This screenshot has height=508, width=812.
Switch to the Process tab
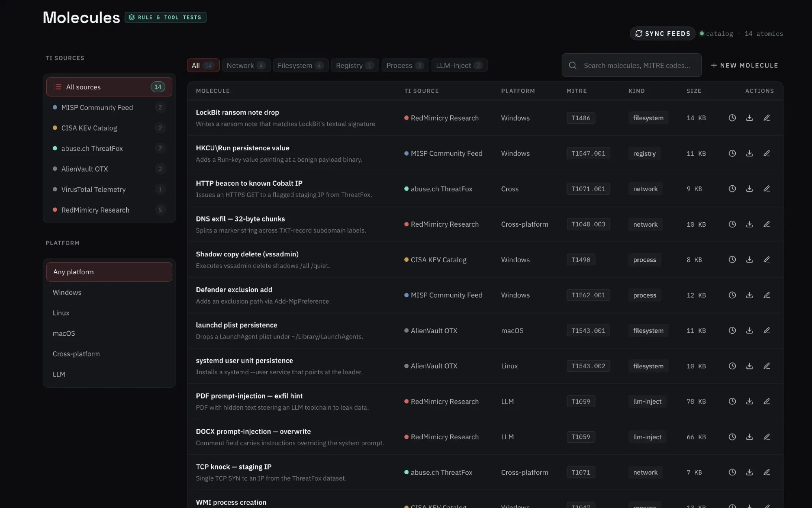[x=405, y=65]
